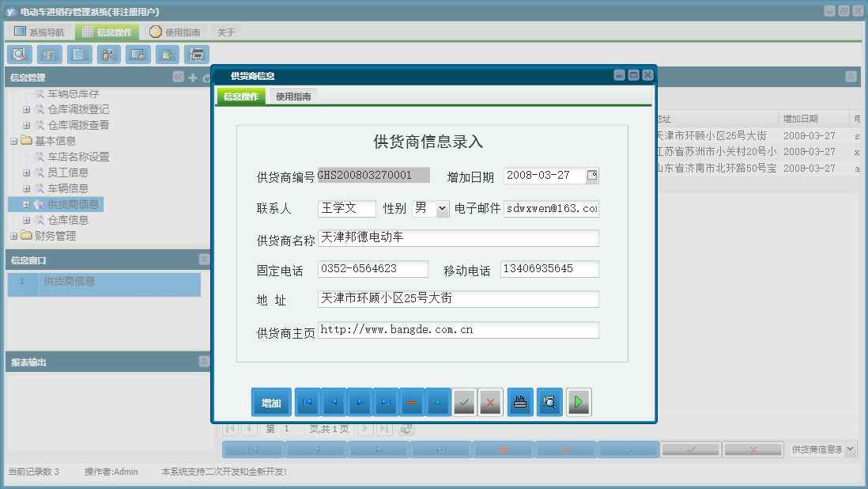
Task: Click the 联系人 input field
Action: click(346, 209)
